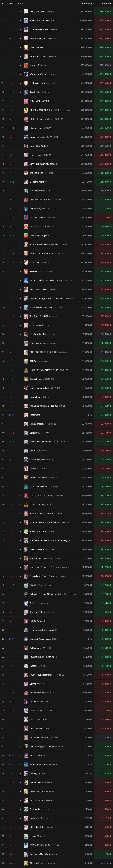Sort by the 2024년 12월 column header

[87, 3]
